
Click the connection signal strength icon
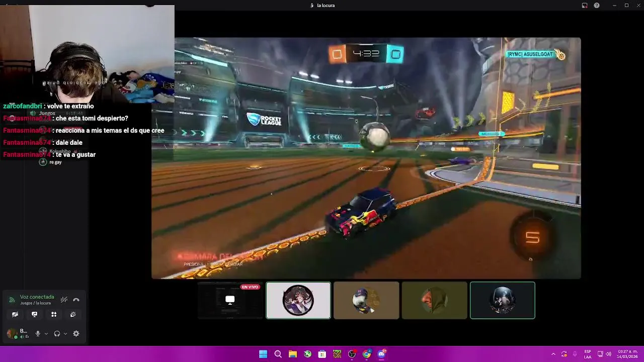[12, 300]
